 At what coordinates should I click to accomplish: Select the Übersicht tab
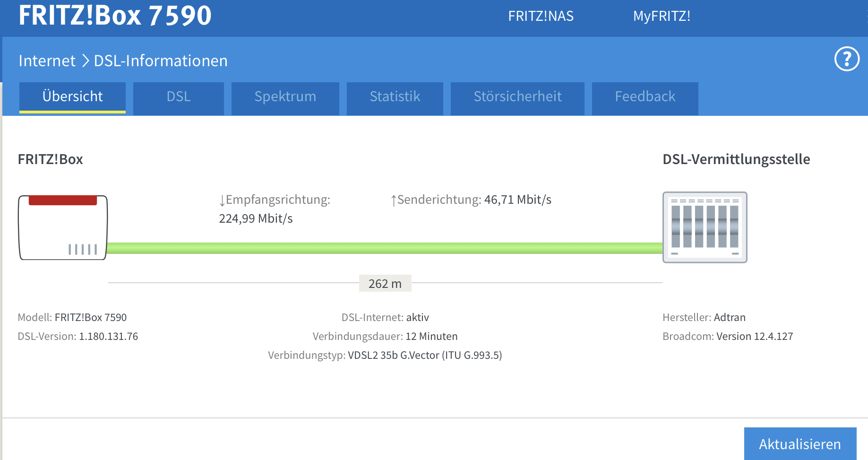pos(72,97)
